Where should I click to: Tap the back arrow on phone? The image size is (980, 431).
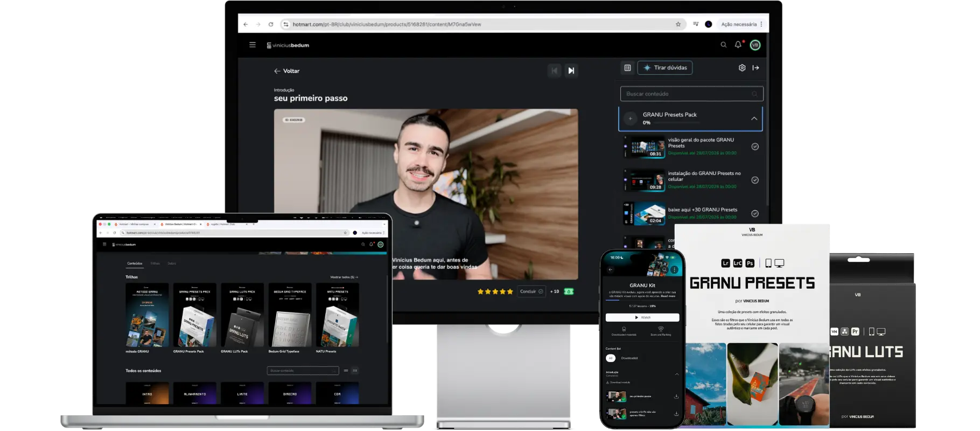611,269
